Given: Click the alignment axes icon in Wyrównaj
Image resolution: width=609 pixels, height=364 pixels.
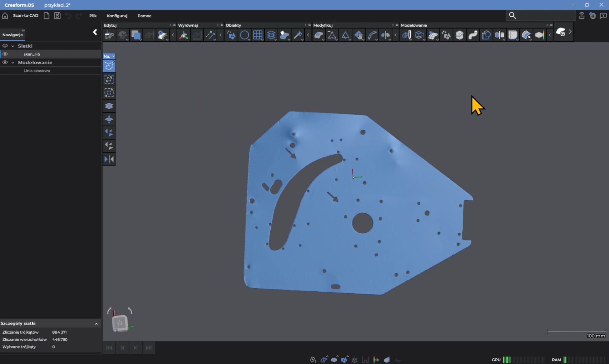Looking at the screenshot, I should 184,35.
